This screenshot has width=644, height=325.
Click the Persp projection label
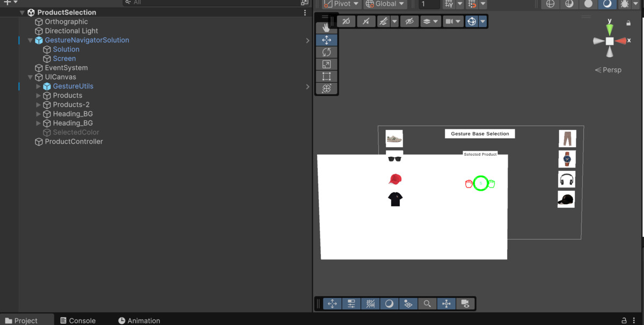608,70
